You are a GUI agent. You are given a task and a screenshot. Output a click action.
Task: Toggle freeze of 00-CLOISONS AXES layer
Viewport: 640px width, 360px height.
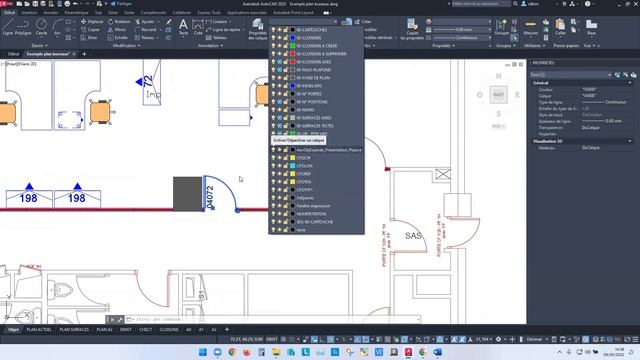(x=280, y=62)
